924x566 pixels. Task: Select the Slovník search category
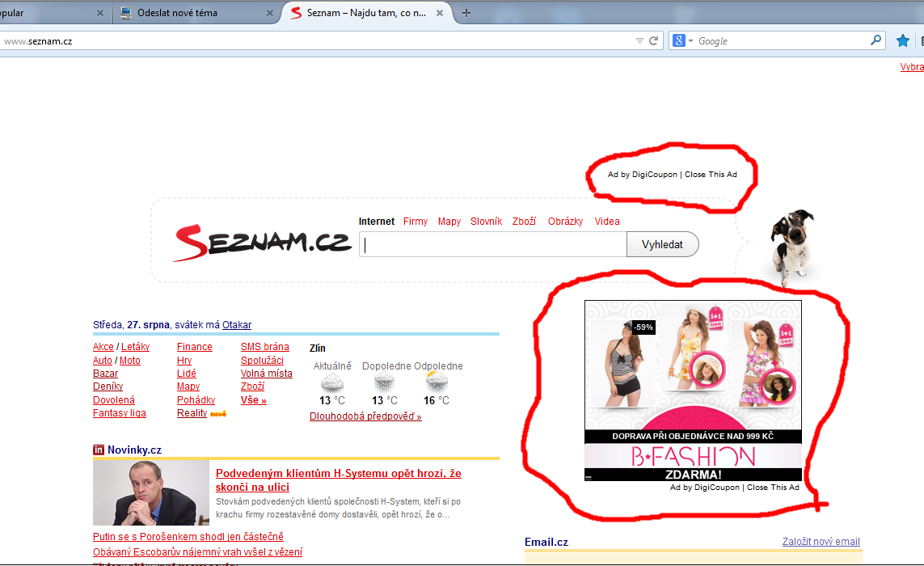tap(486, 221)
